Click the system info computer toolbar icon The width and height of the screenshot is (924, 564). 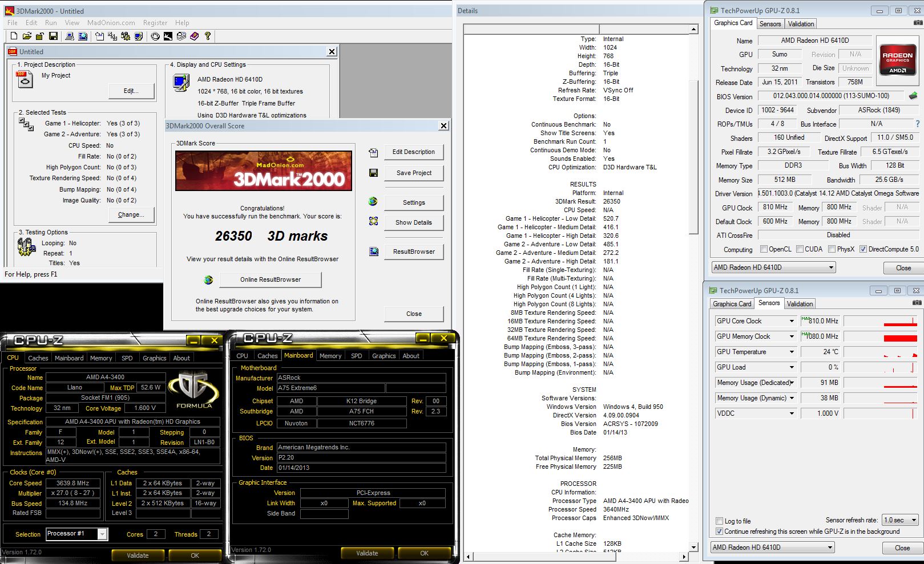click(x=70, y=36)
